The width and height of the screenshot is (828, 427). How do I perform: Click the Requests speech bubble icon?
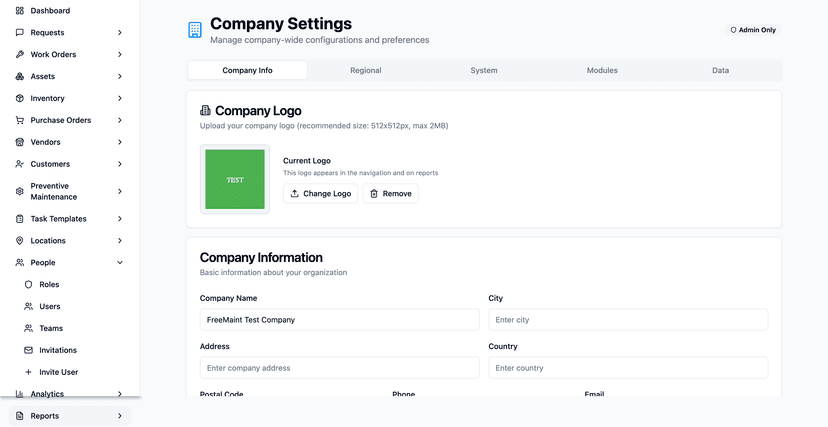tap(20, 32)
